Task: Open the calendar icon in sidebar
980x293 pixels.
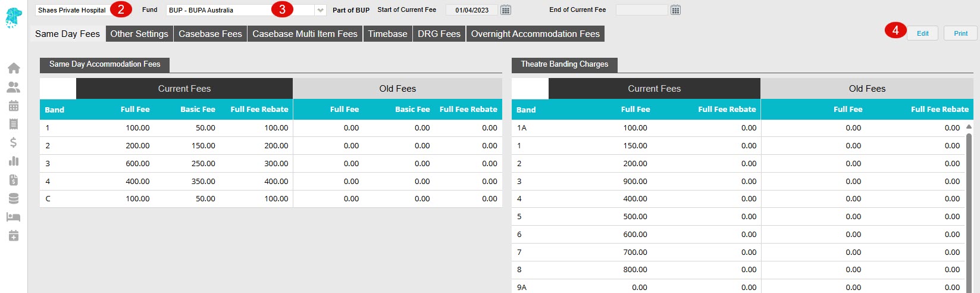Action: click(13, 106)
